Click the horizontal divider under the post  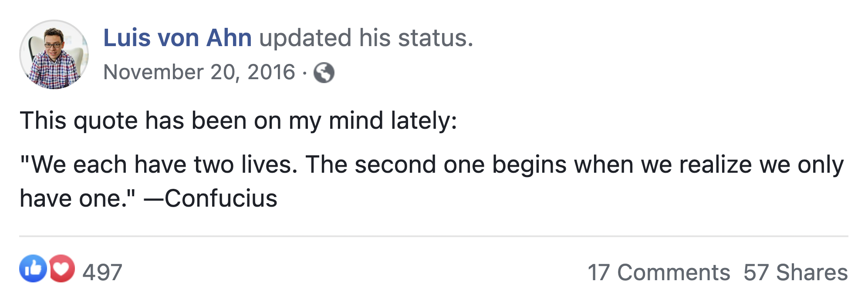point(433,236)
